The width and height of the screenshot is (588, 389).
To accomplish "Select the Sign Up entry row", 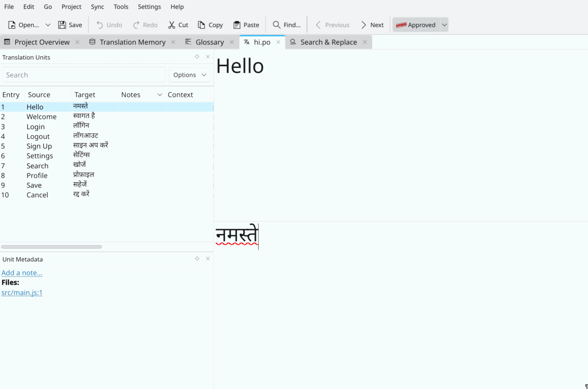I will (x=39, y=146).
